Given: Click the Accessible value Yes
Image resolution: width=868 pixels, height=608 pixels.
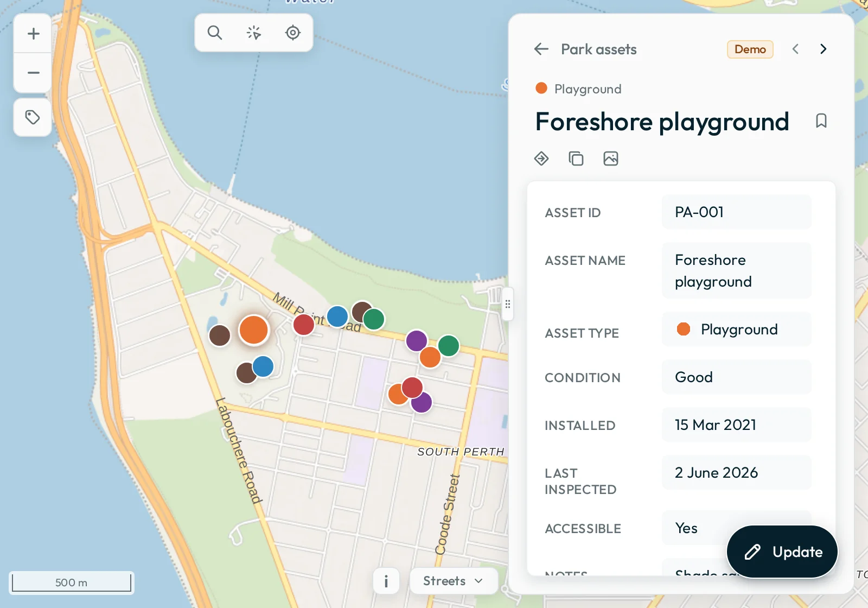Looking at the screenshot, I should [x=737, y=528].
